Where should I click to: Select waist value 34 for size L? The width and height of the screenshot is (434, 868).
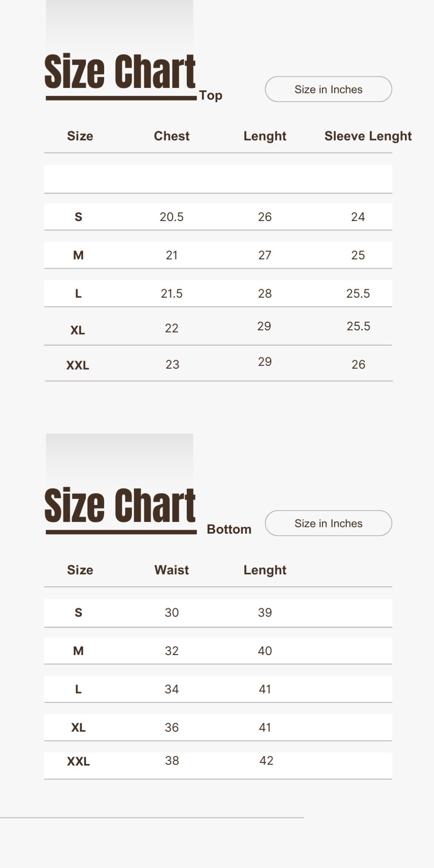pos(172,689)
